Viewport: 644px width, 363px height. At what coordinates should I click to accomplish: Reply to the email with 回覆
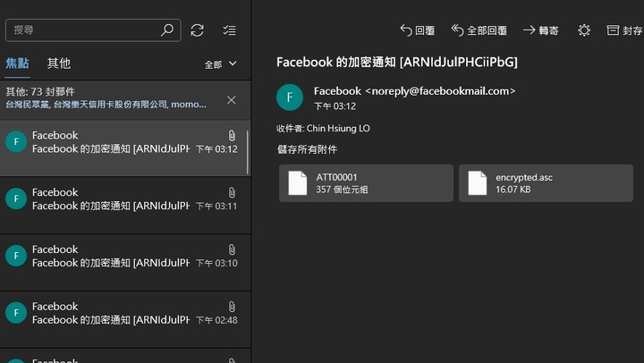tap(418, 30)
